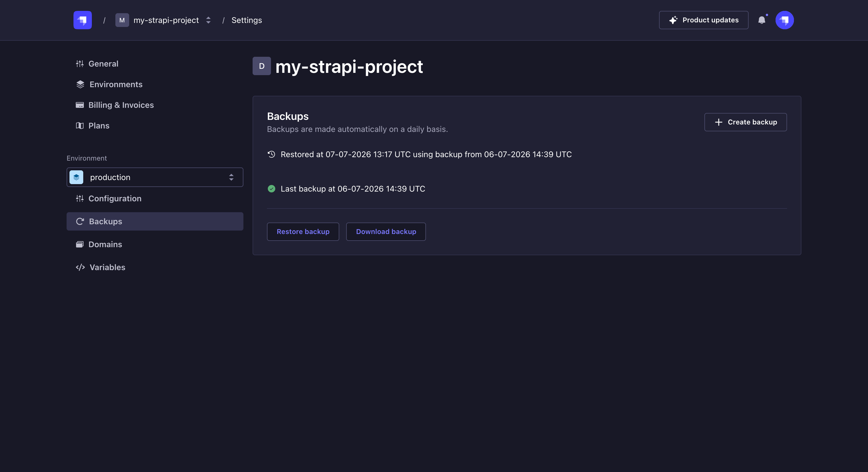This screenshot has width=868, height=472.
Task: Open Product updates
Action: 704,20
